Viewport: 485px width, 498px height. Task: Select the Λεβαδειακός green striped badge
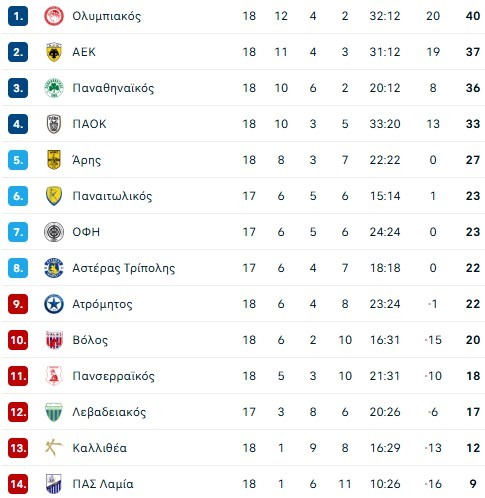point(54,412)
